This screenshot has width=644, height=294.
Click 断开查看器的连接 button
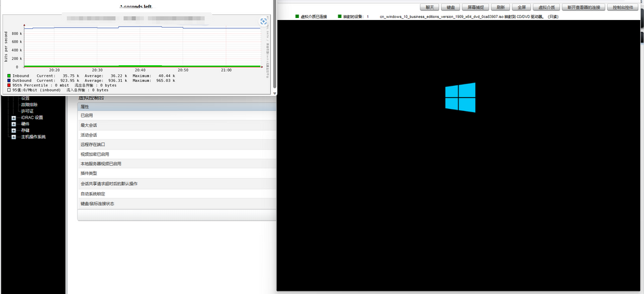[x=583, y=7]
